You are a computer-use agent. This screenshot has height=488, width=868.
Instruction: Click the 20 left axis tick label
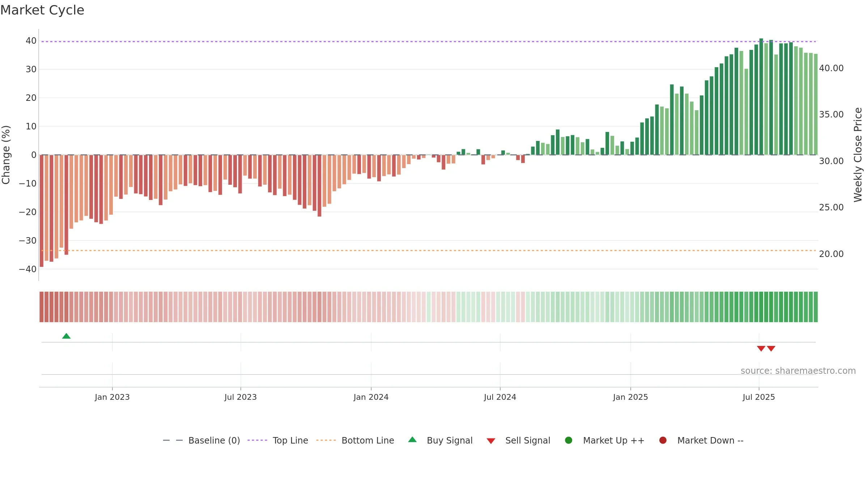pos(31,98)
